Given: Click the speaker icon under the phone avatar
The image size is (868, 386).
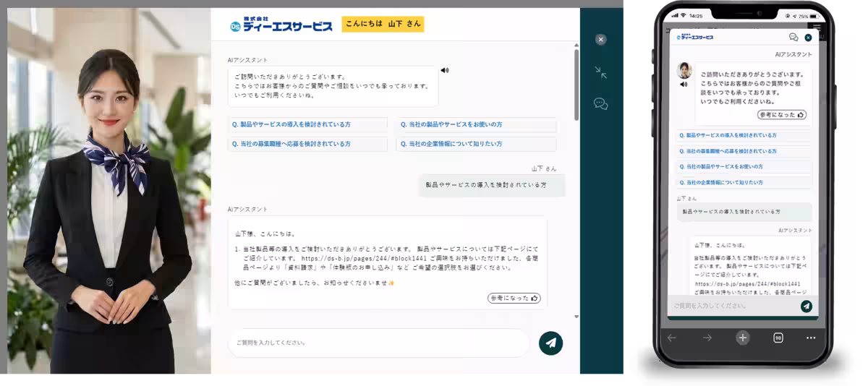Looking at the screenshot, I should pos(684,85).
